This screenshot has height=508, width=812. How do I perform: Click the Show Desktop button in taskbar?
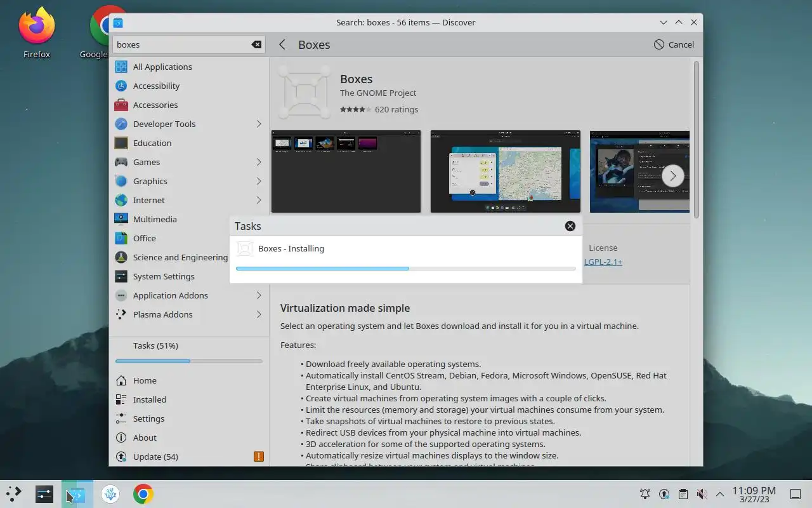796,494
